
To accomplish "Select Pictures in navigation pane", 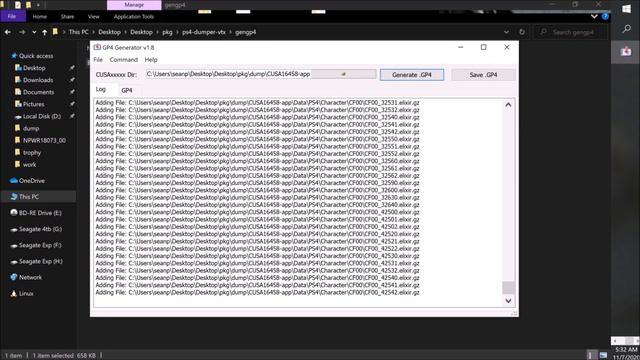I will tap(33, 104).
